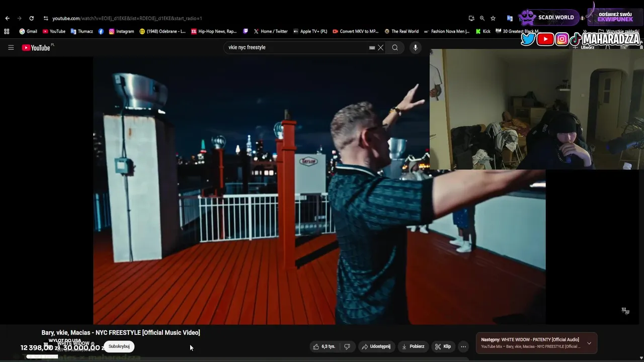
Task: Click the NYC FREESTYLE video player
Action: click(x=319, y=190)
